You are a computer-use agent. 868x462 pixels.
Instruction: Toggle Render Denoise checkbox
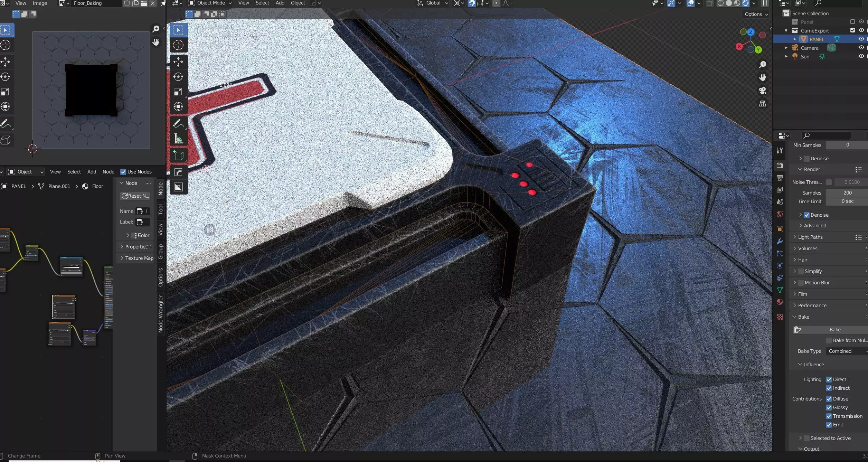point(806,215)
